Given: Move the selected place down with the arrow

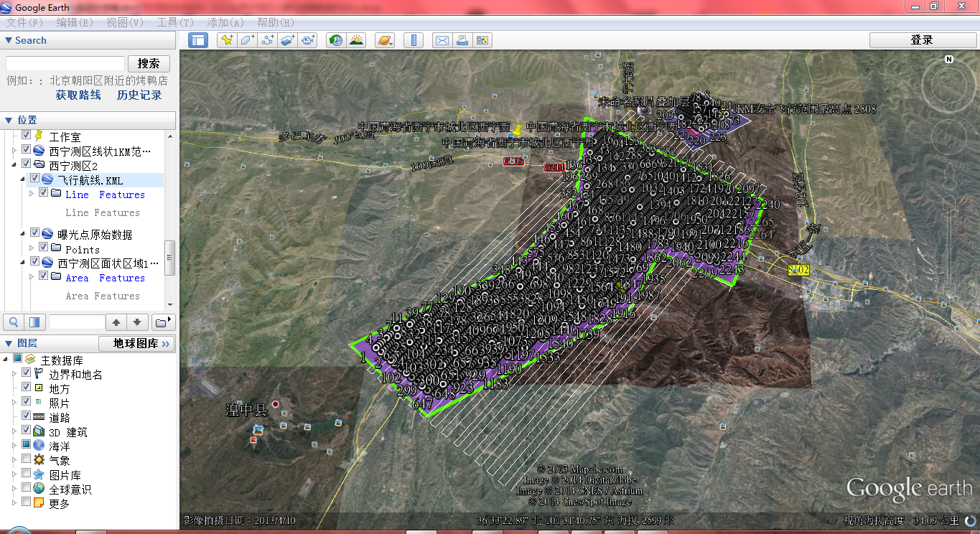Looking at the screenshot, I should (138, 322).
